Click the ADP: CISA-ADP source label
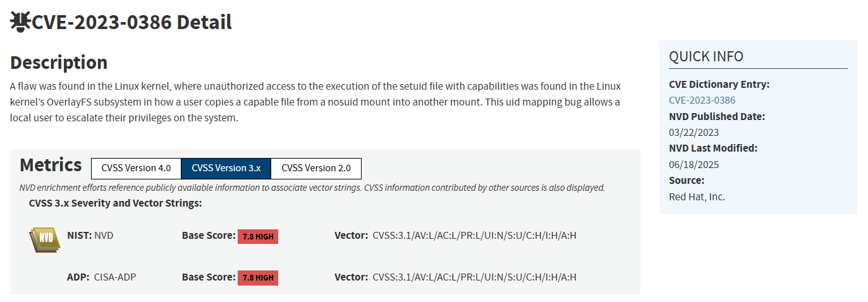 coord(101,277)
